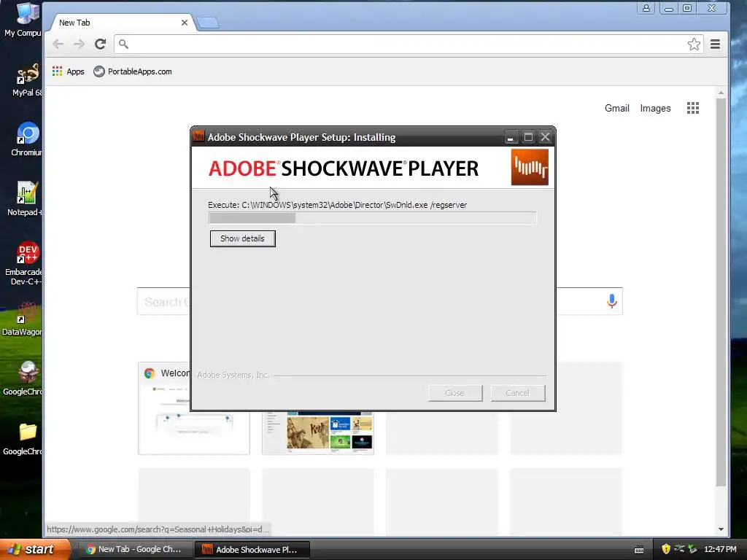
Task: Close the New Tab tab
Action: (185, 23)
